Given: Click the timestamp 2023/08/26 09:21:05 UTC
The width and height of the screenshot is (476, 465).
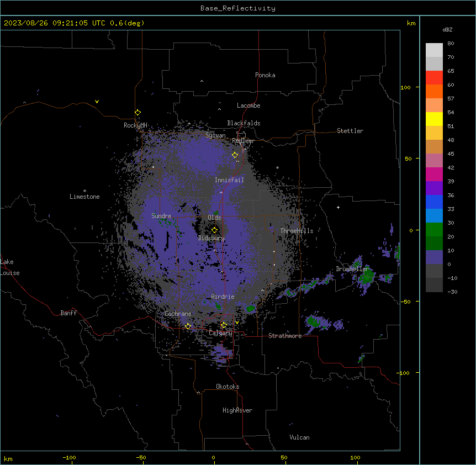Looking at the screenshot, I should pos(54,23).
